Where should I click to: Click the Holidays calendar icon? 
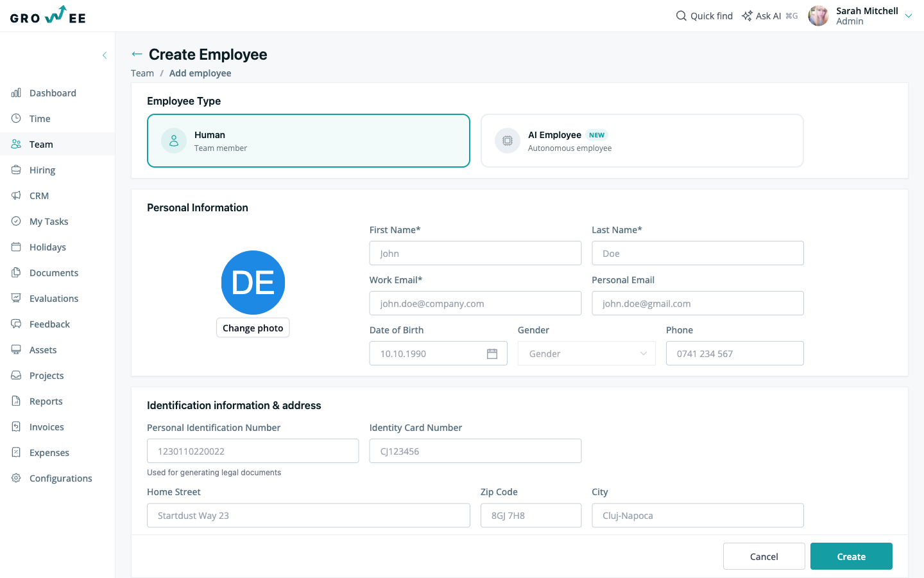pyautogui.click(x=16, y=247)
